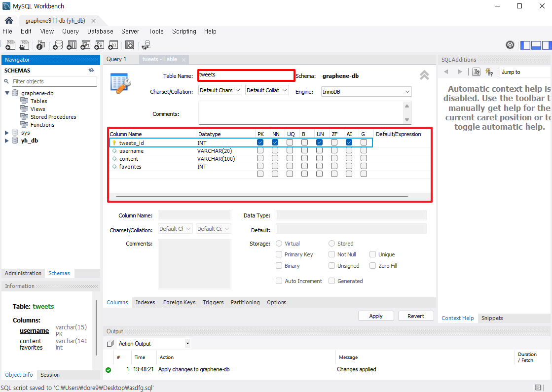The height and width of the screenshot is (392, 552).
Task: Uncheck PK for tweets_id column
Action: click(260, 143)
